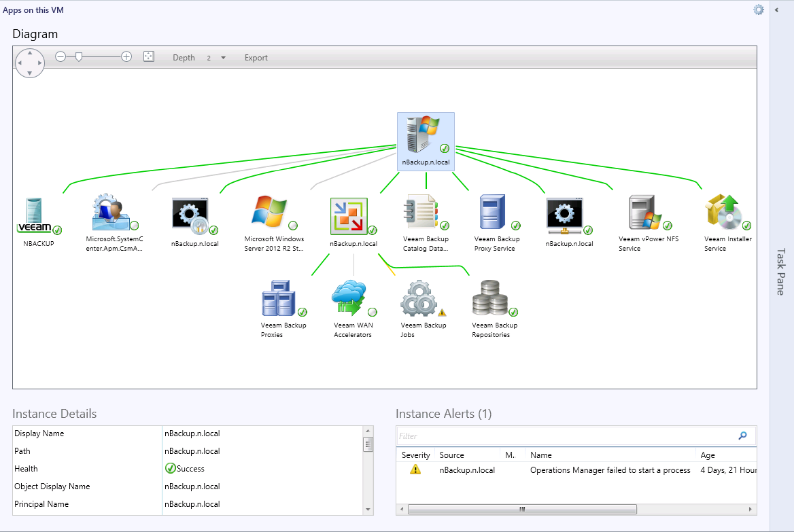This screenshot has height=532, width=794.
Task: Select the NBACKUP Veeam server node
Action: pos(39,221)
